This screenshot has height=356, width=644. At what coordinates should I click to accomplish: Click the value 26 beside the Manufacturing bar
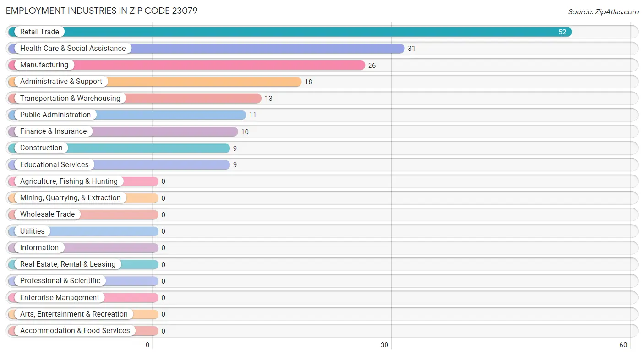[372, 66]
